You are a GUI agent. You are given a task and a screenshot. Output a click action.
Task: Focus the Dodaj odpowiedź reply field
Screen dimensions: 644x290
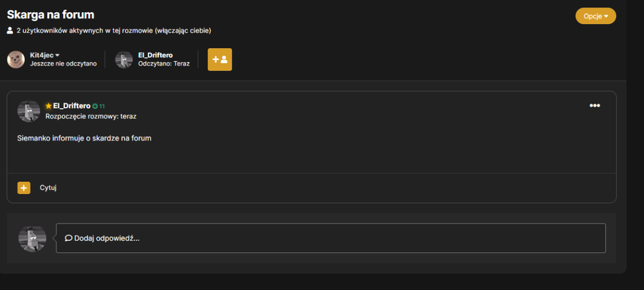pyautogui.click(x=330, y=238)
